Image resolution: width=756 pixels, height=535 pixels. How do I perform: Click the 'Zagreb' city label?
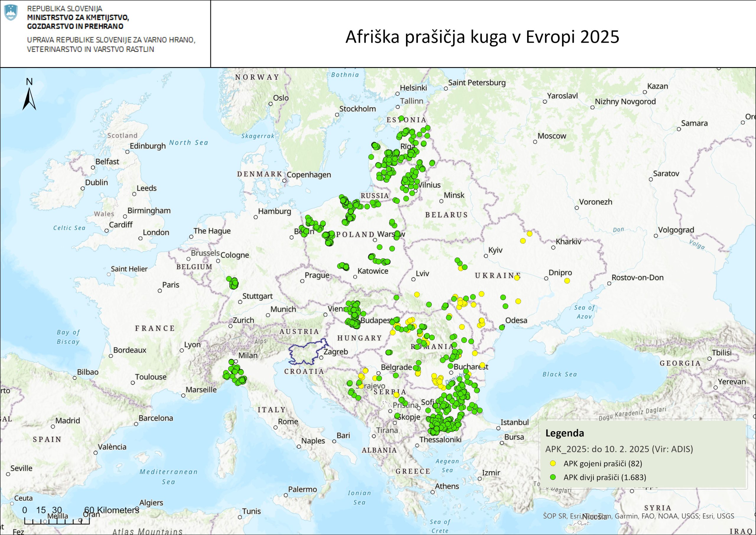point(335,352)
